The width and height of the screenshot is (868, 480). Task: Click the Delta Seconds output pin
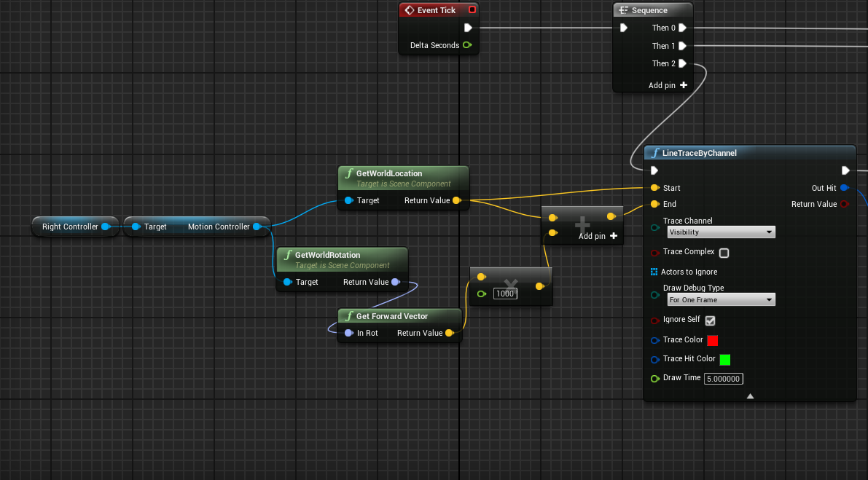(x=467, y=44)
